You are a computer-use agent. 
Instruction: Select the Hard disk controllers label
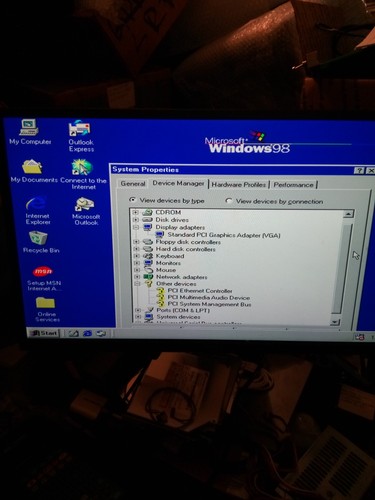[x=186, y=249]
